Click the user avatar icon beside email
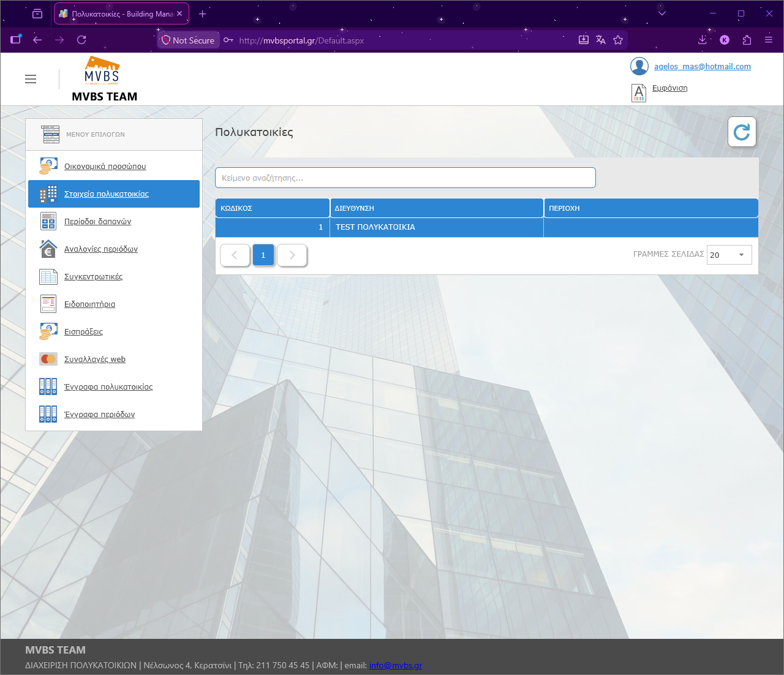This screenshot has width=784, height=675. (x=639, y=66)
